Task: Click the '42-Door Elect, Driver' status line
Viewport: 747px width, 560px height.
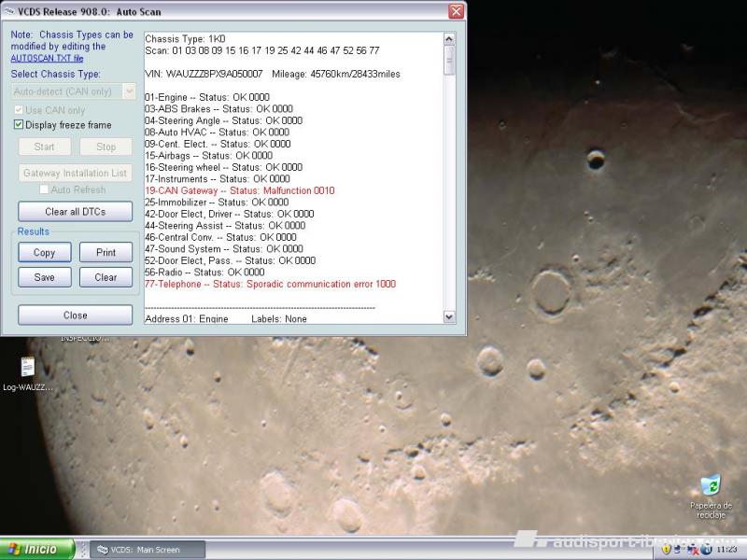Action: coord(230,214)
